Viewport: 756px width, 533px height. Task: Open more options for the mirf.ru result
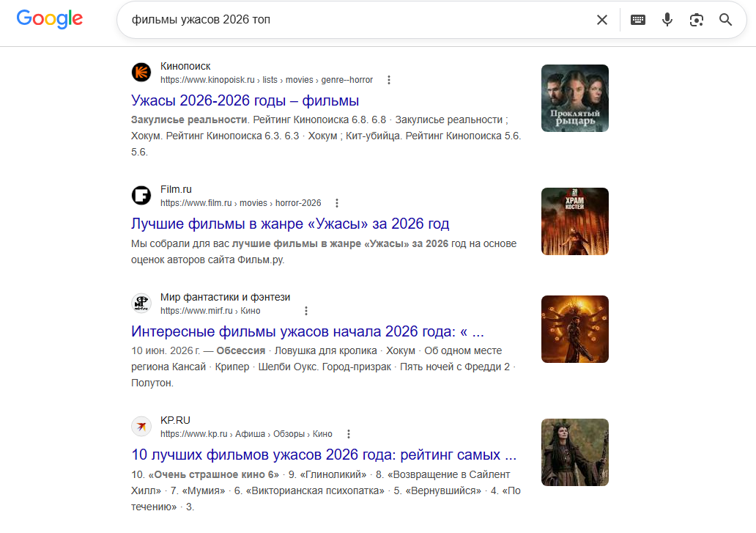pos(306,311)
